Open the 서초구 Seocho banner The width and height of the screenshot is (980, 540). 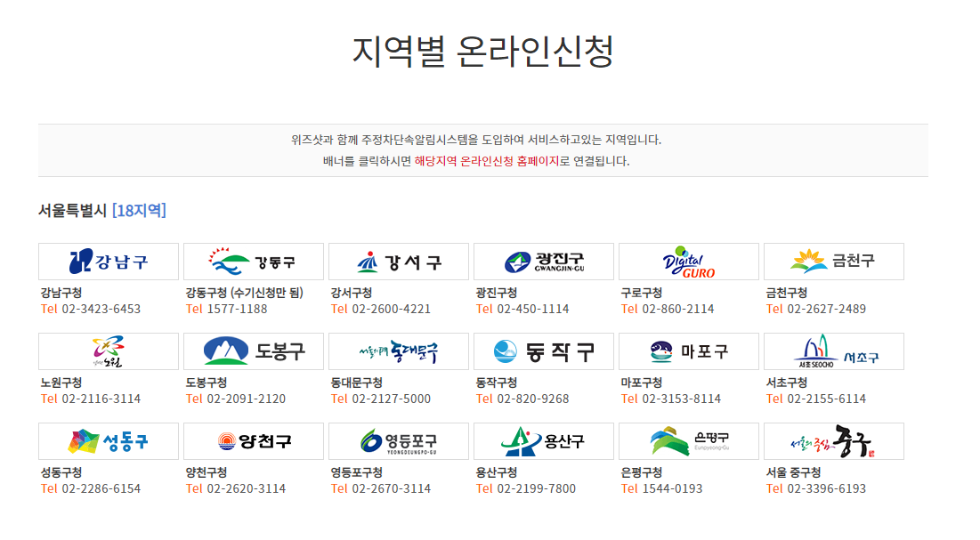coord(834,351)
